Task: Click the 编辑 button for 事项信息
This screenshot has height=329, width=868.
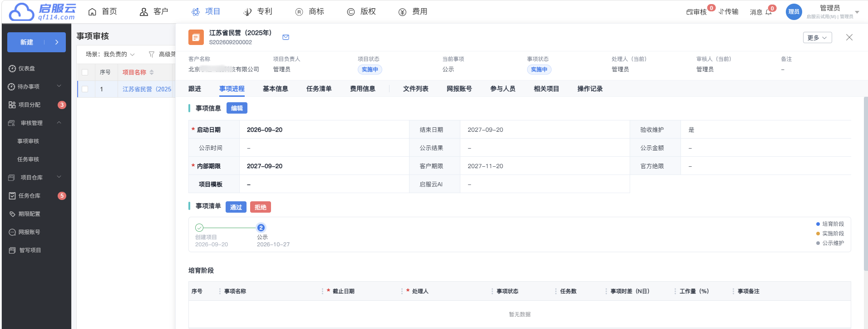Action: pyautogui.click(x=237, y=108)
